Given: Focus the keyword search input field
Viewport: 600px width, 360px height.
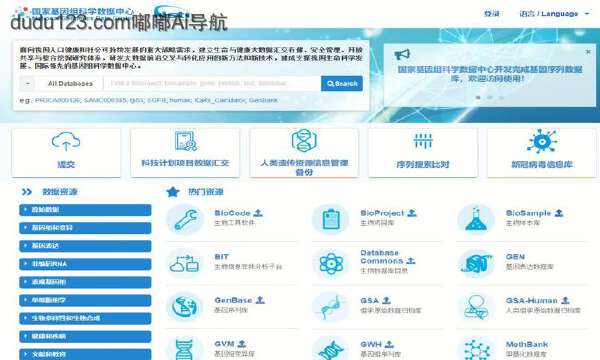Looking at the screenshot, I should (x=212, y=83).
